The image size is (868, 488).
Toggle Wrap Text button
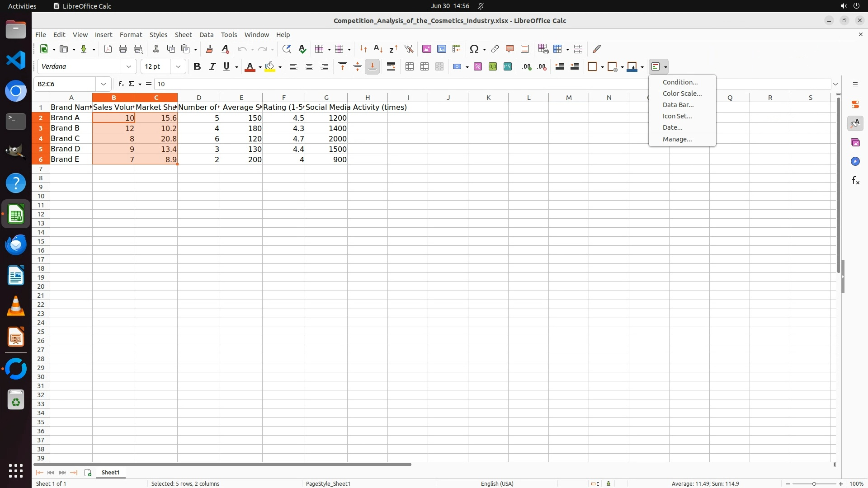click(391, 67)
